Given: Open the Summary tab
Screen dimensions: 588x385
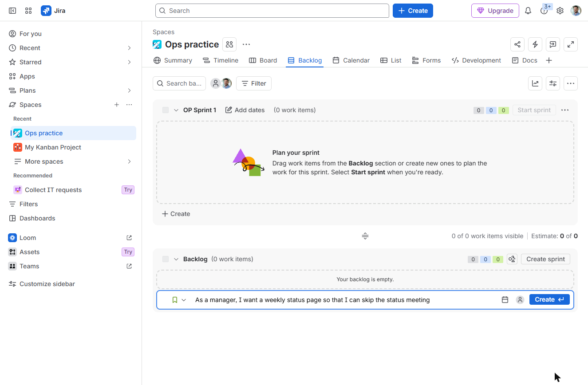Looking at the screenshot, I should (x=173, y=60).
